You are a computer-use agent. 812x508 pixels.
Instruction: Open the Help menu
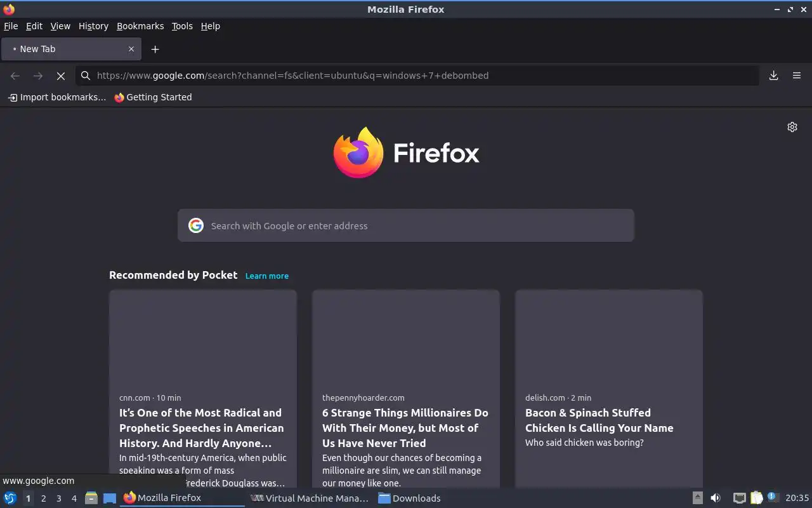(210, 26)
